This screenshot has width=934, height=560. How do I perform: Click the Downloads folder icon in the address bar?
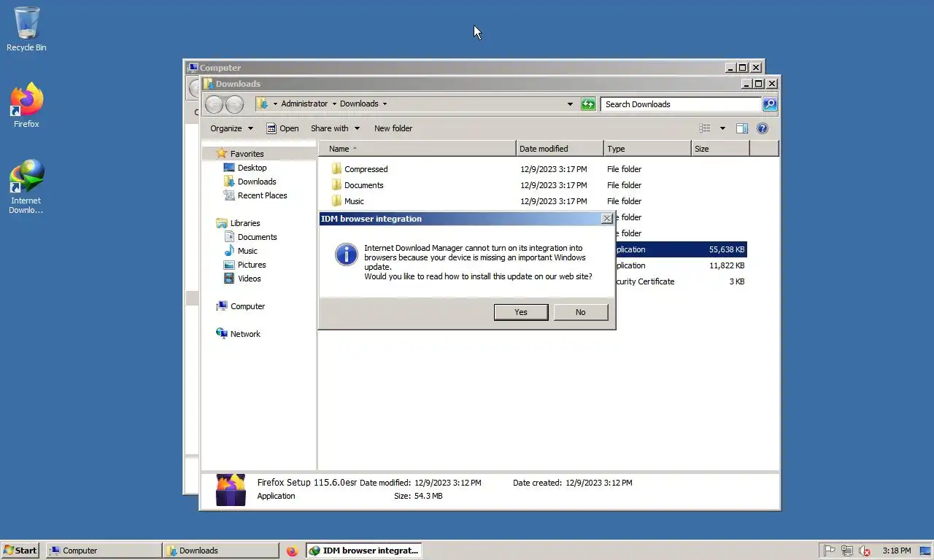(x=263, y=104)
